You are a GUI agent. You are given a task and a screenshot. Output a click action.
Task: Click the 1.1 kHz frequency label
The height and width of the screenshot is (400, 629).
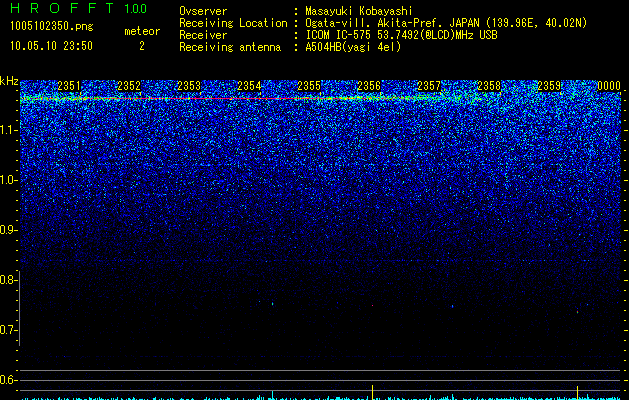click(x=7, y=130)
